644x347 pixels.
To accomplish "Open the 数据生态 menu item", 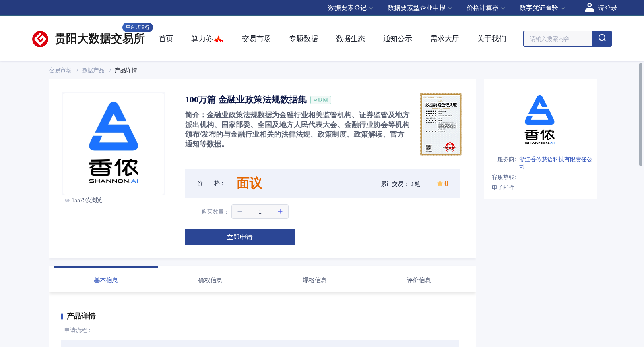I will pos(351,39).
